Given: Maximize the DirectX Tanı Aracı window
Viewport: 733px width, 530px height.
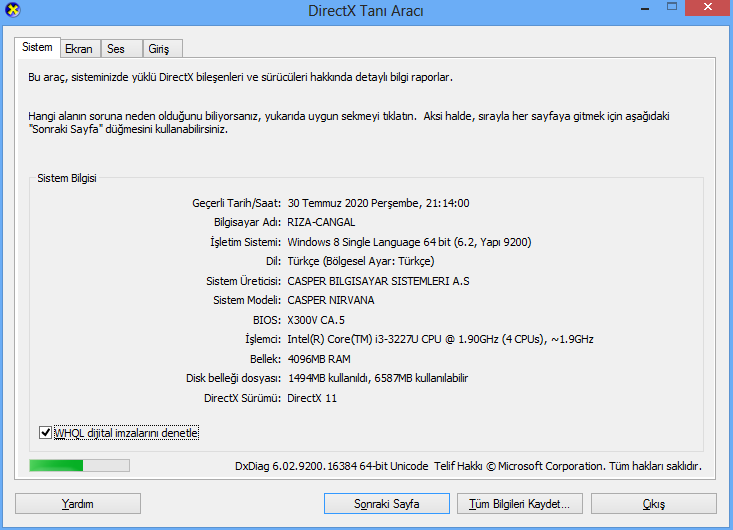Looking at the screenshot, I should [x=672, y=7].
